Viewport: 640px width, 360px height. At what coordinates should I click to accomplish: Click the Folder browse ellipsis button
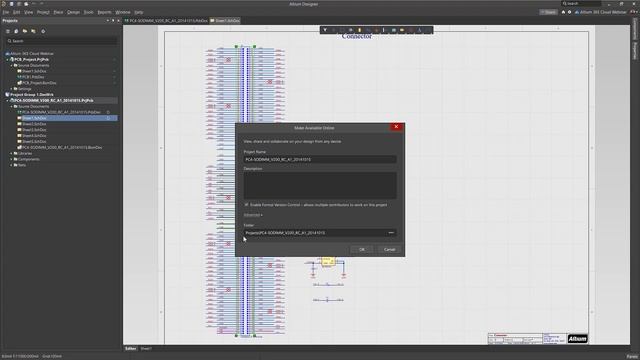pyautogui.click(x=391, y=233)
